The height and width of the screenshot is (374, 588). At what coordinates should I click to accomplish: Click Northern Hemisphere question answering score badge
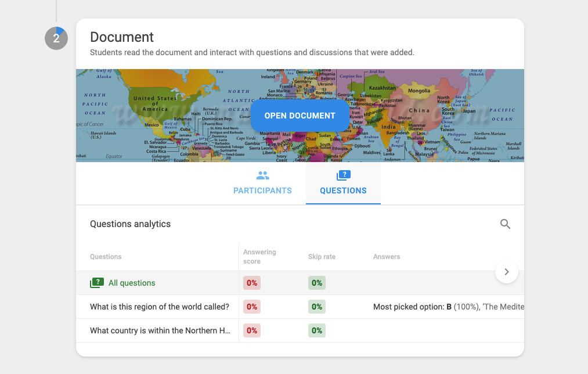251,330
